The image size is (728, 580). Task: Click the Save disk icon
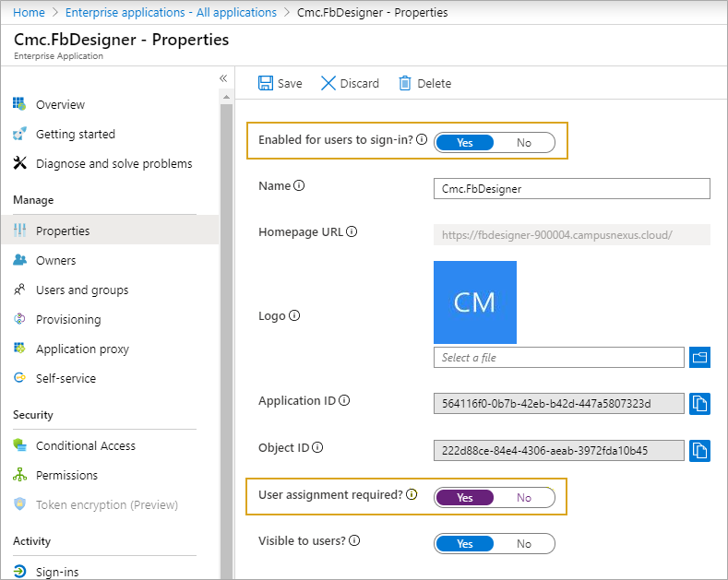[x=266, y=83]
